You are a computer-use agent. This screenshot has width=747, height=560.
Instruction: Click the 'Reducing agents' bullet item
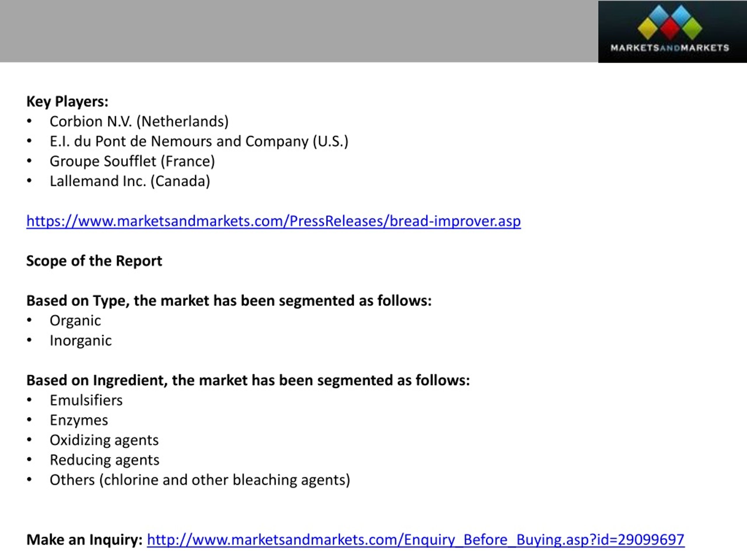pyautogui.click(x=104, y=460)
